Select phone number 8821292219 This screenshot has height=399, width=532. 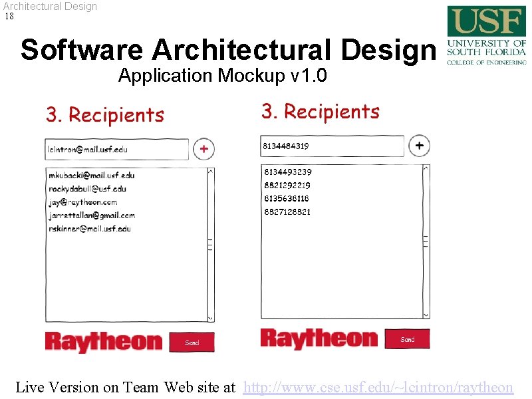click(287, 186)
